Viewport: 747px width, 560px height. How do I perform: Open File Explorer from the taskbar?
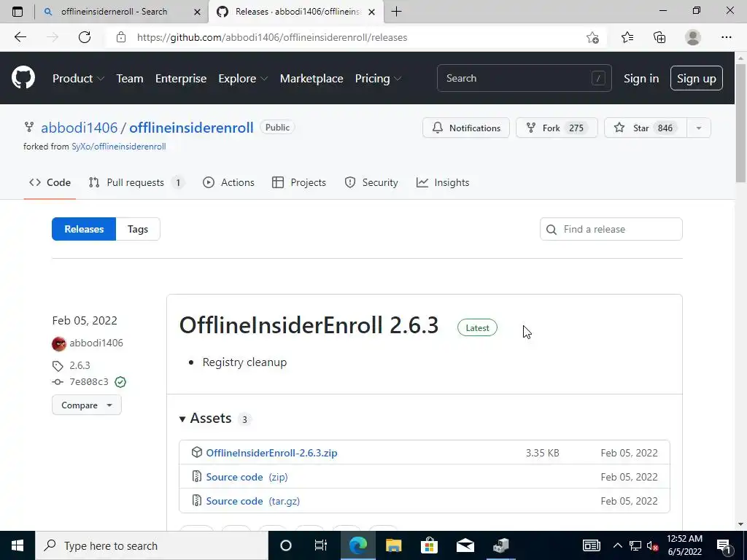pos(393,545)
